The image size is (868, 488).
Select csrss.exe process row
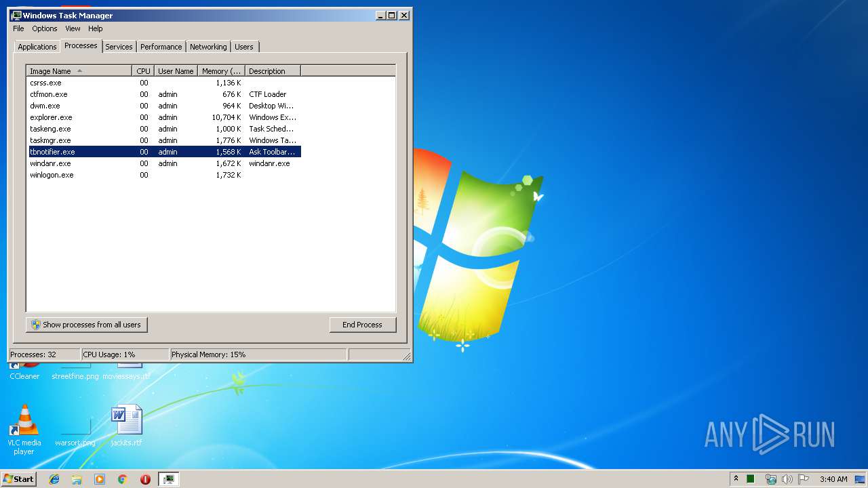click(164, 83)
